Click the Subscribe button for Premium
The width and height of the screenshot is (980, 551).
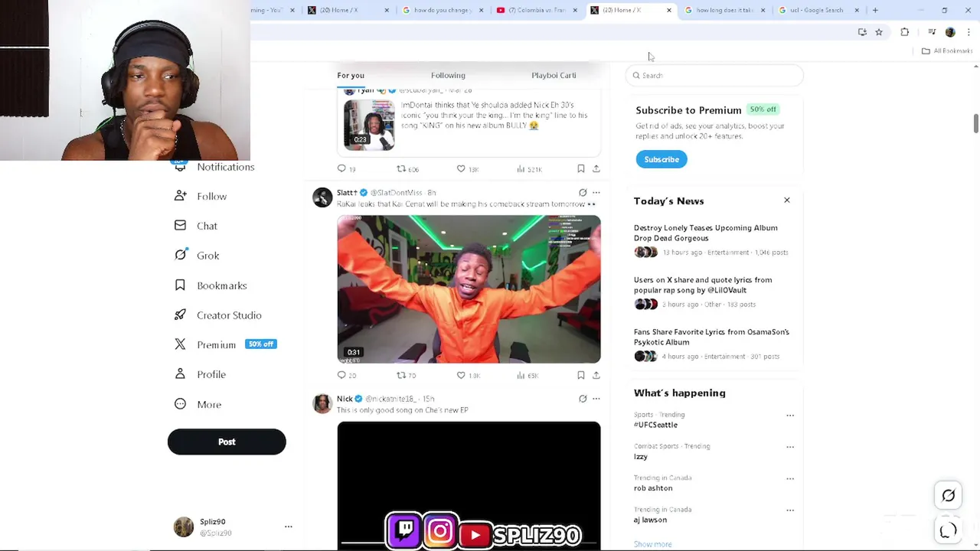[x=661, y=159]
